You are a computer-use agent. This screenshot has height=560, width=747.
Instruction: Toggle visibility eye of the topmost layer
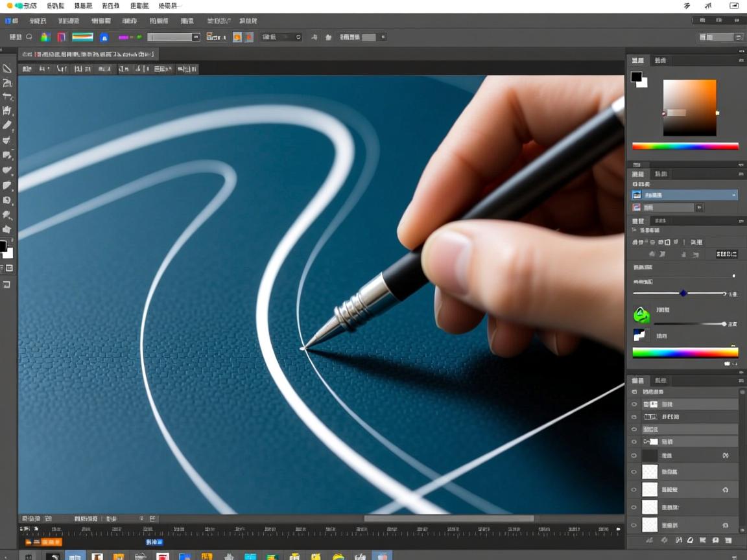coord(634,404)
